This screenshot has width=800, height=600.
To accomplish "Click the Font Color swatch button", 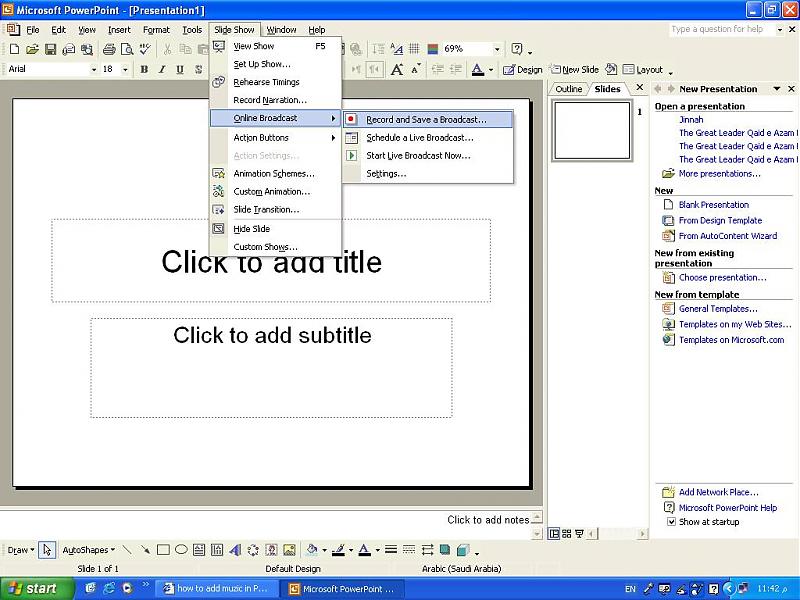I will [x=477, y=70].
